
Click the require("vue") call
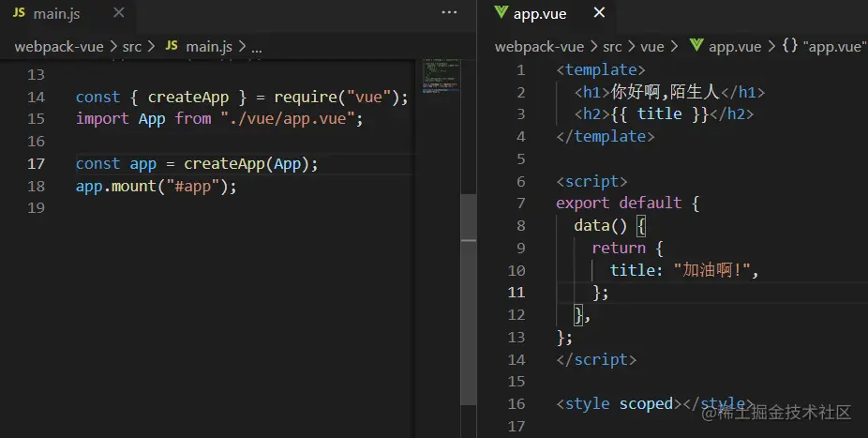pyautogui.click(x=337, y=98)
